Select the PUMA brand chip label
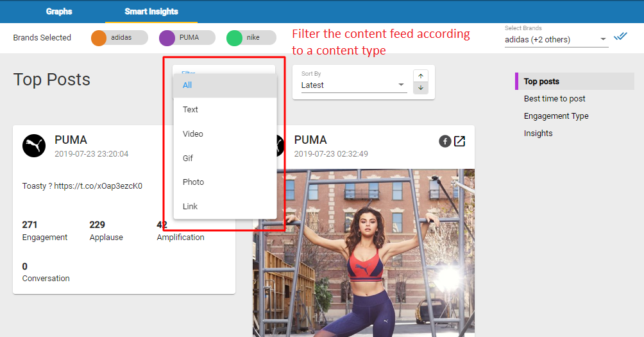The width and height of the screenshot is (644, 337). click(189, 37)
